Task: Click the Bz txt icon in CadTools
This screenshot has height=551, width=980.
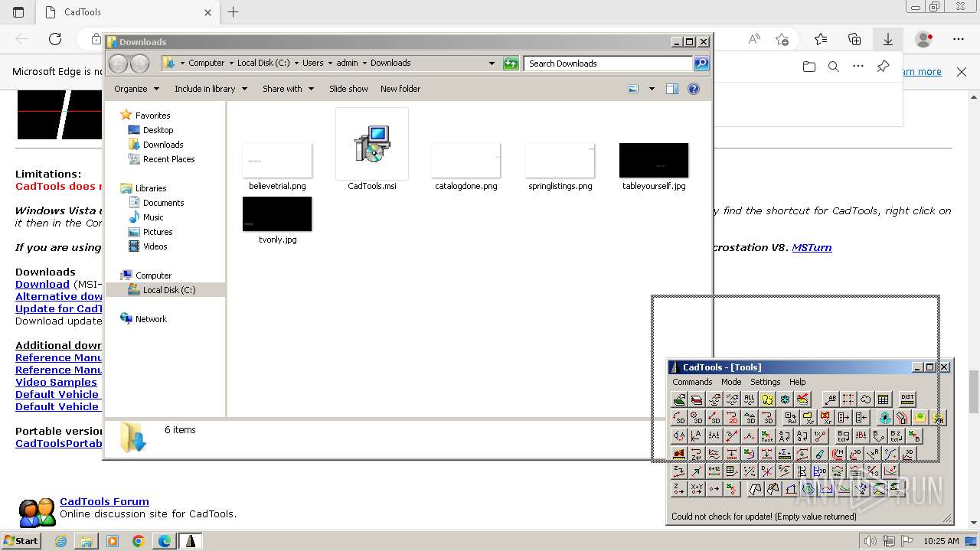Action: click(x=897, y=435)
